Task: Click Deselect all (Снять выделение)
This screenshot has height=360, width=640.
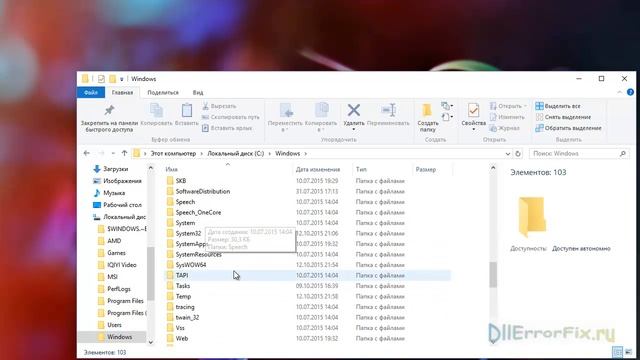Action: [563, 117]
